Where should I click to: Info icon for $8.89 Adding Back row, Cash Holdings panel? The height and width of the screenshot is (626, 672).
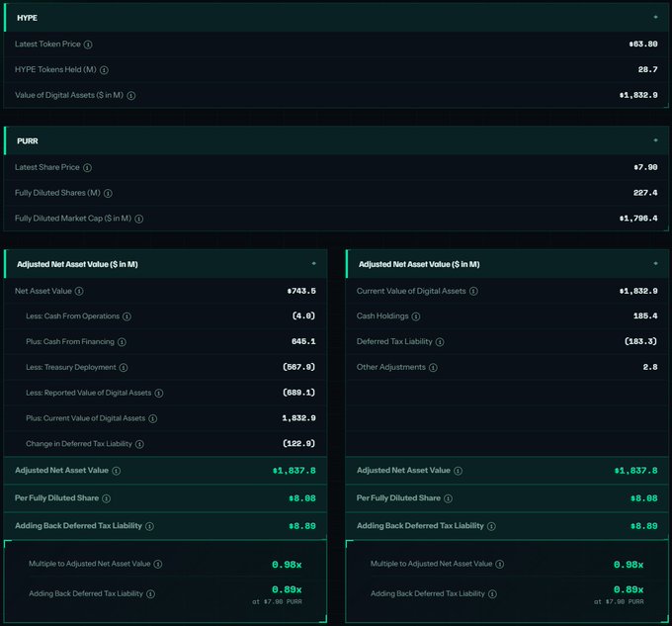[491, 526]
